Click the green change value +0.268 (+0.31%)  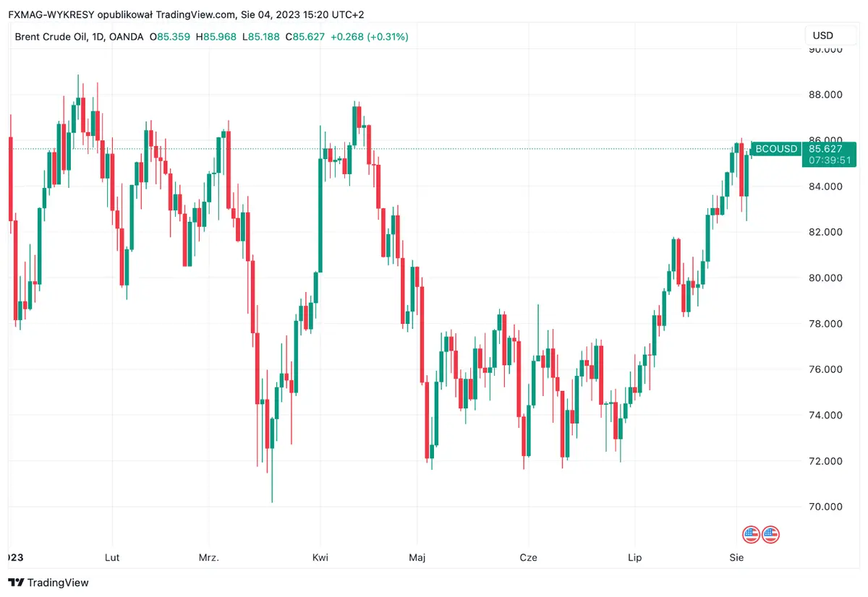point(371,36)
